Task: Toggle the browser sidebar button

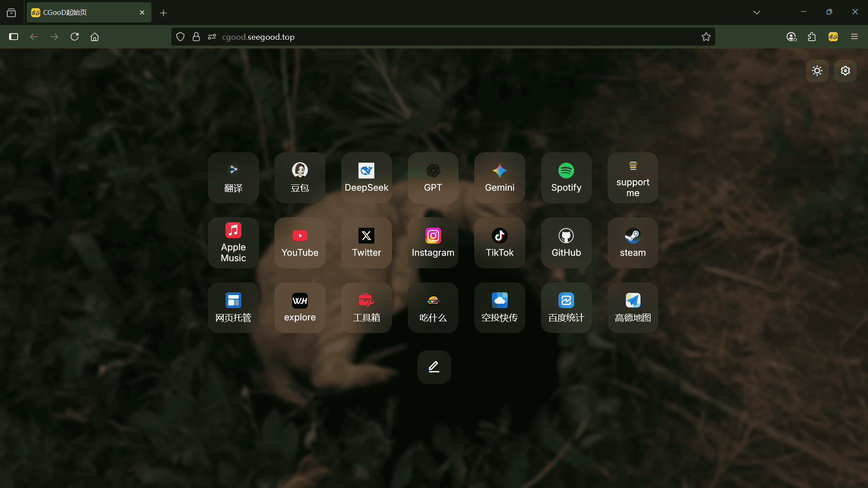Action: tap(14, 37)
